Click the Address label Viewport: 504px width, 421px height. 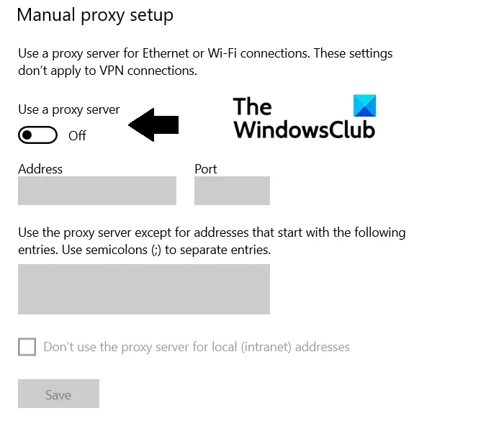click(x=40, y=169)
